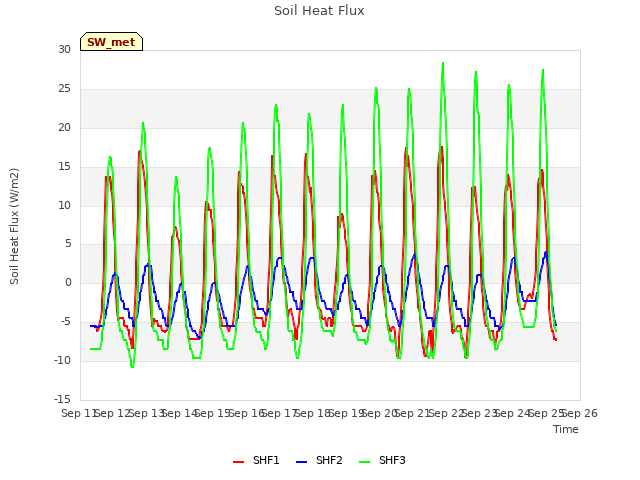The height and width of the screenshot is (480, 640).
Task: Click the SW_met annotation label
Action: click(x=111, y=42)
